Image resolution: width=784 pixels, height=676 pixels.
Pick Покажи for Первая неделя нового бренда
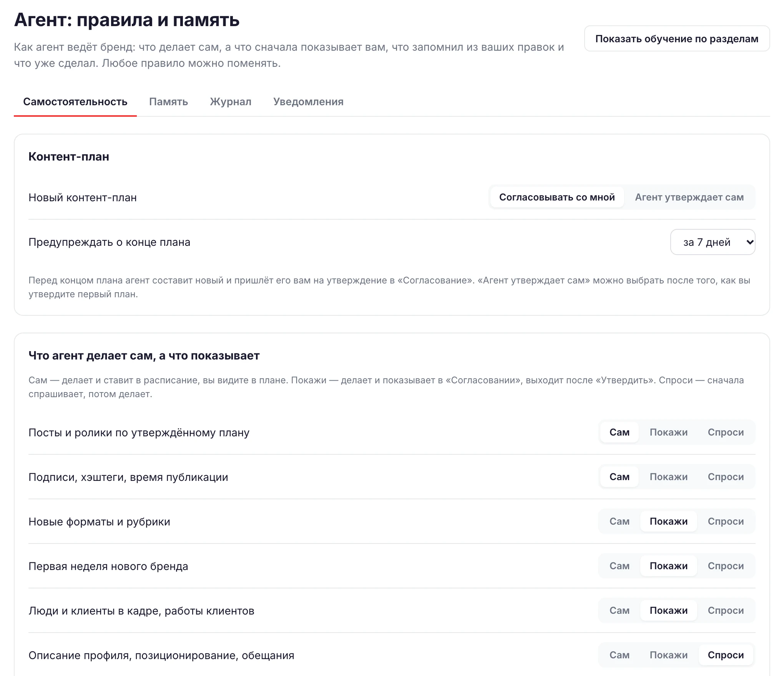point(668,566)
